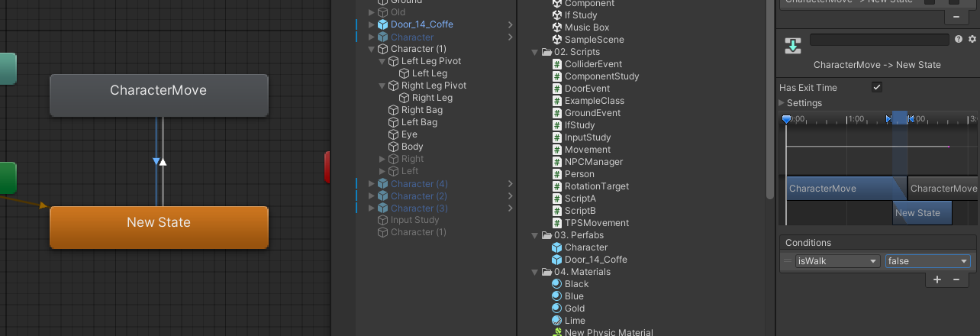980x336 pixels.
Task: Click the transition name input field
Action: tap(880, 40)
